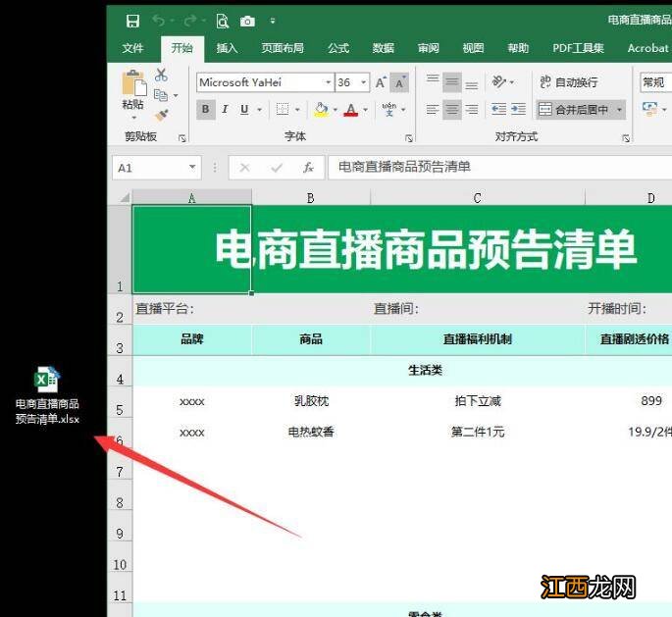Toggle bold formatting

click(x=206, y=109)
